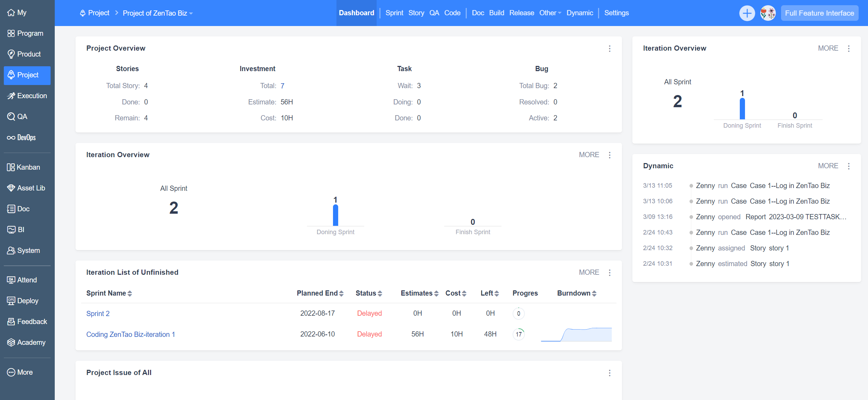Open the Attend module

tap(27, 280)
